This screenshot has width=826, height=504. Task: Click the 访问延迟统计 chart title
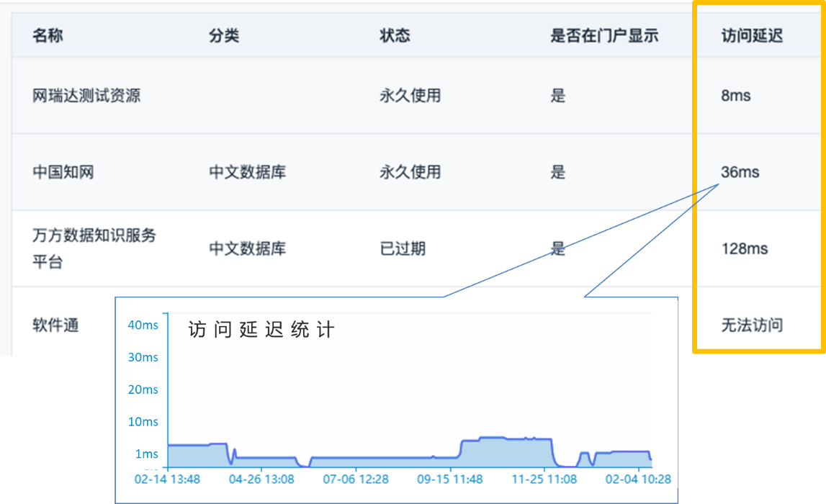[261, 330]
